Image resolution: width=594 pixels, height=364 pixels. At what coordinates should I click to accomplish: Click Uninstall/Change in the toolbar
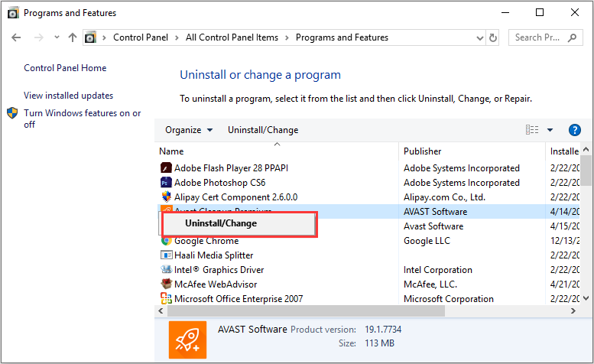[x=263, y=130]
